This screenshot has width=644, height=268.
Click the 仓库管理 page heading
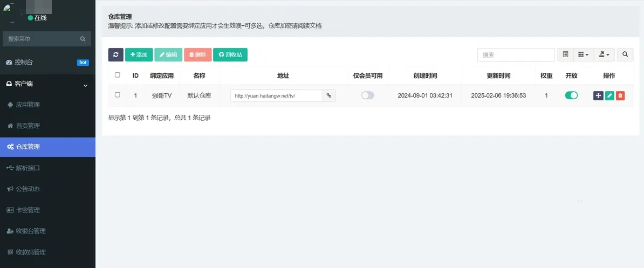point(120,17)
